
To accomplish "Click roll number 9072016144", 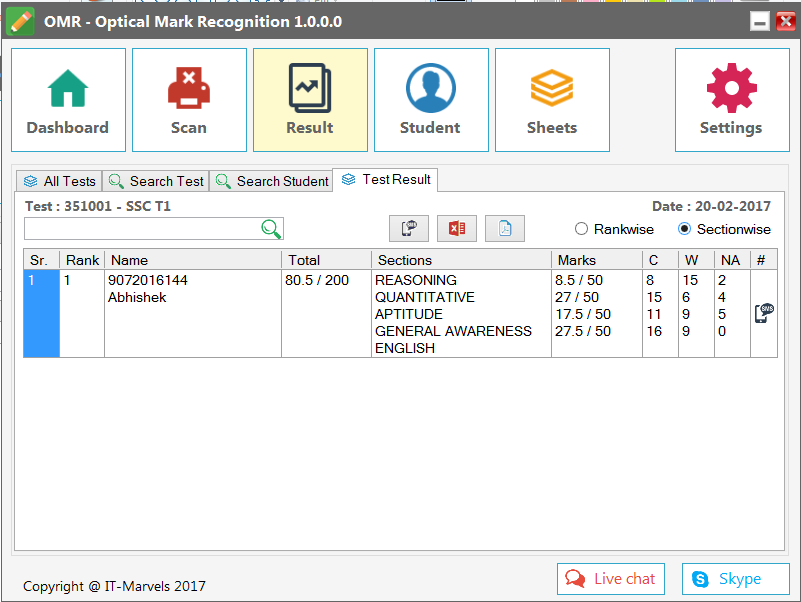I will 148,280.
